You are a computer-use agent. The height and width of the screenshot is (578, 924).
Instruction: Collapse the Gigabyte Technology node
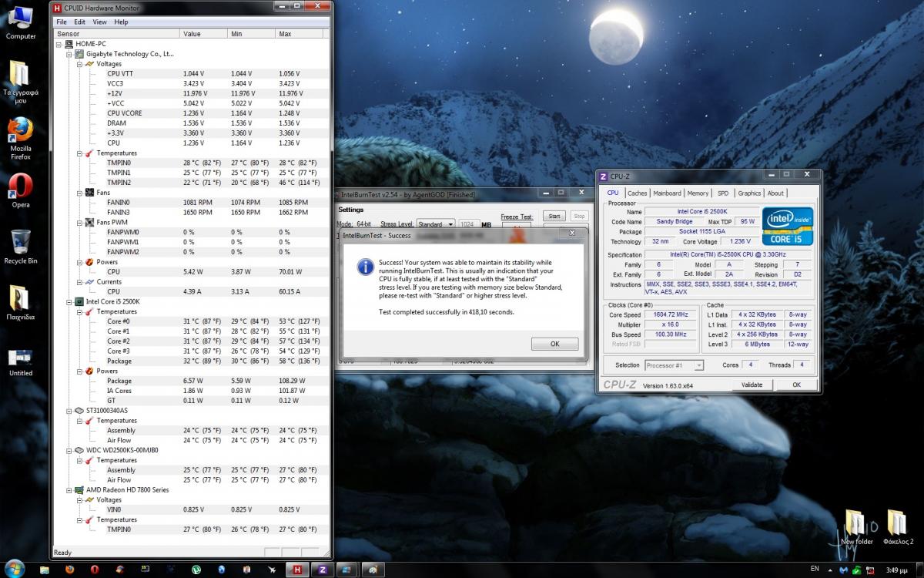69,54
